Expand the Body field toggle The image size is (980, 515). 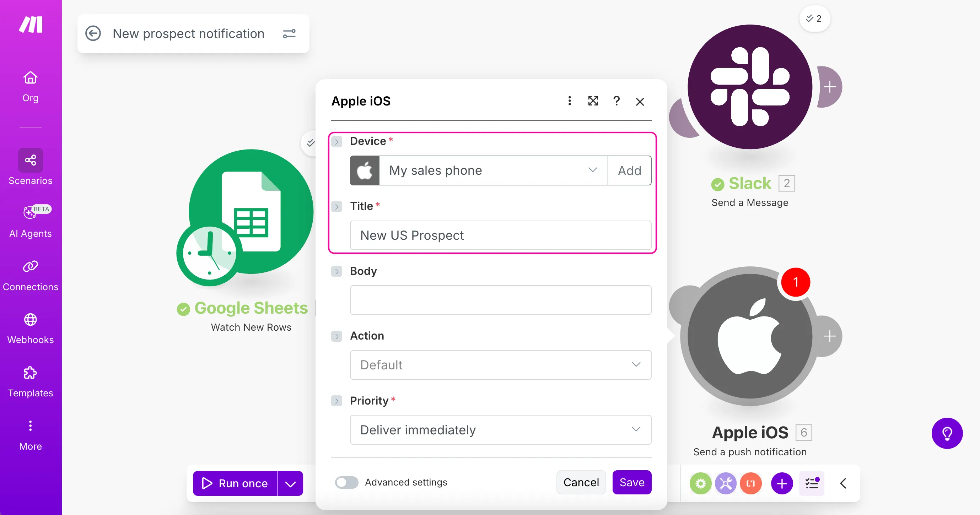click(x=337, y=271)
